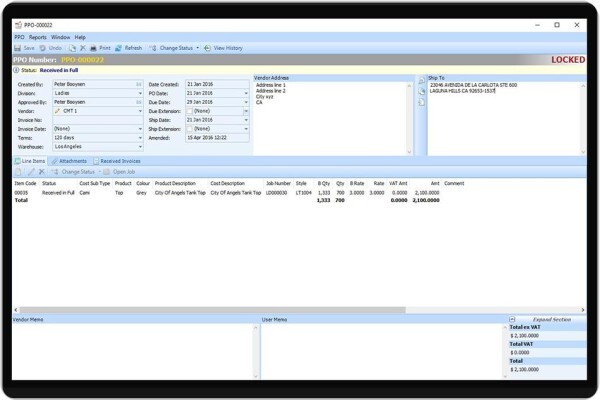
Task: Switch to the Line Items tab
Action: click(30, 161)
